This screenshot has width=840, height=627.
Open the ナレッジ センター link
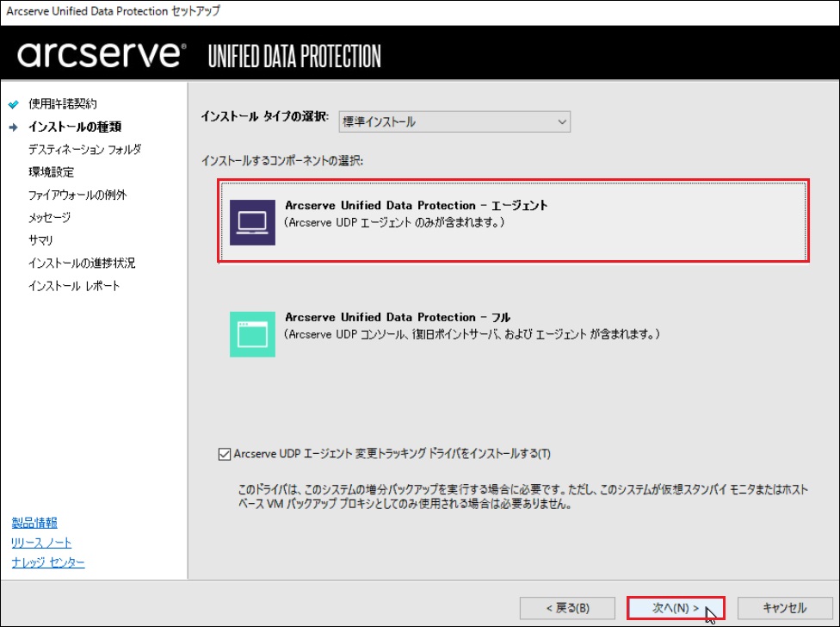coord(48,562)
